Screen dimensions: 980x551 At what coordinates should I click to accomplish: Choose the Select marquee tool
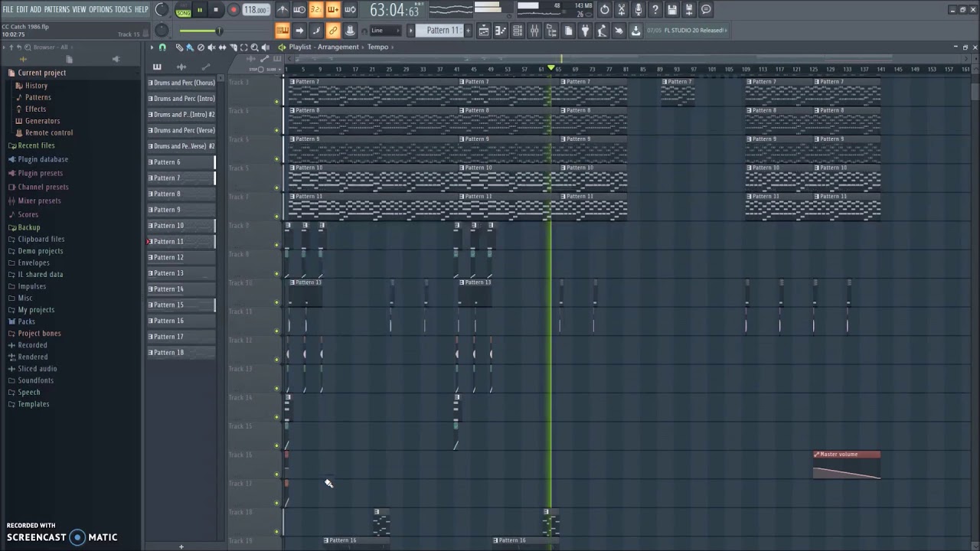tap(244, 47)
